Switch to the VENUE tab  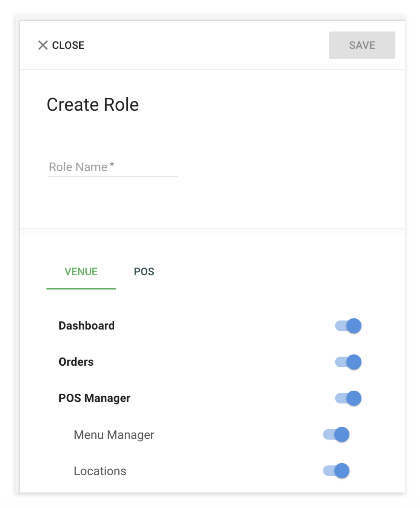[x=81, y=272]
